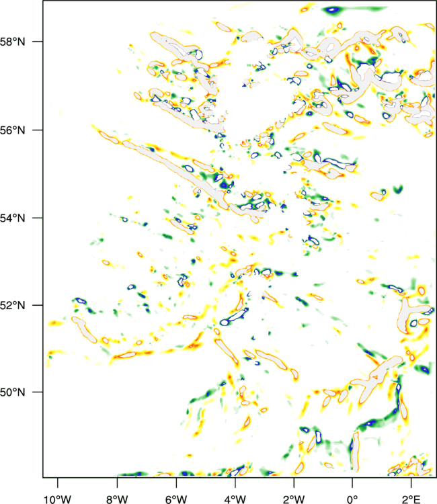The width and height of the screenshot is (437, 504).
Task: Click the 8°W longitude label
Action: pyautogui.click(x=117, y=499)
